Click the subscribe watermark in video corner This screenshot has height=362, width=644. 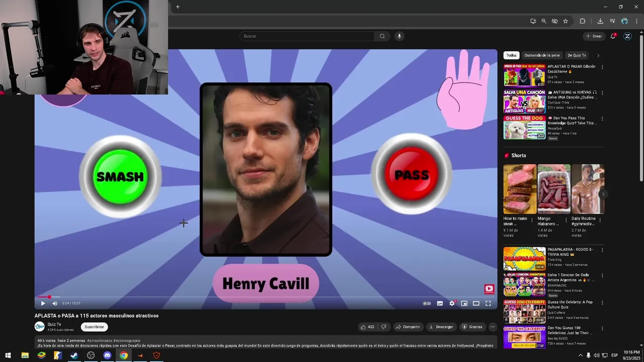(489, 289)
